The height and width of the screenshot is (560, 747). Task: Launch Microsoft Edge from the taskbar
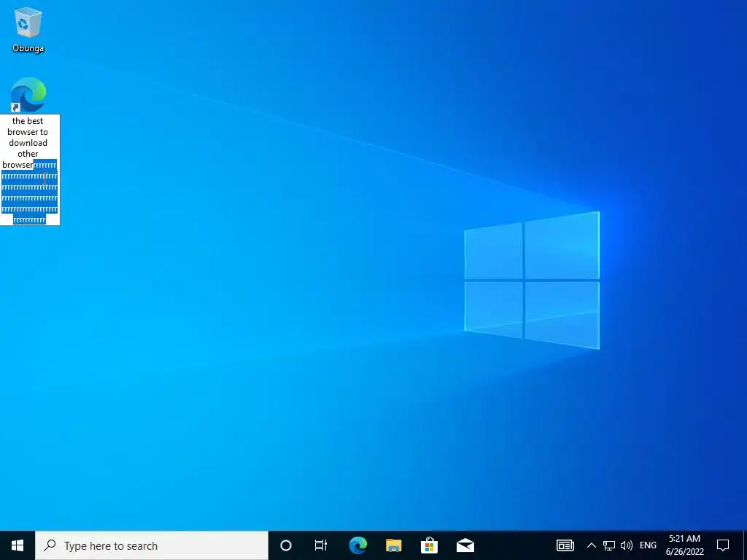click(357, 545)
